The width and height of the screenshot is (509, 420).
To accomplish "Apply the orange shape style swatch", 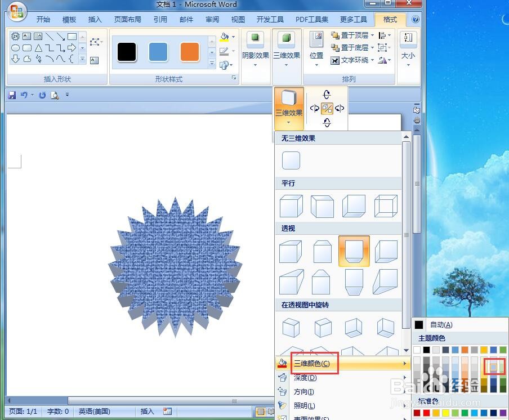I will point(190,52).
